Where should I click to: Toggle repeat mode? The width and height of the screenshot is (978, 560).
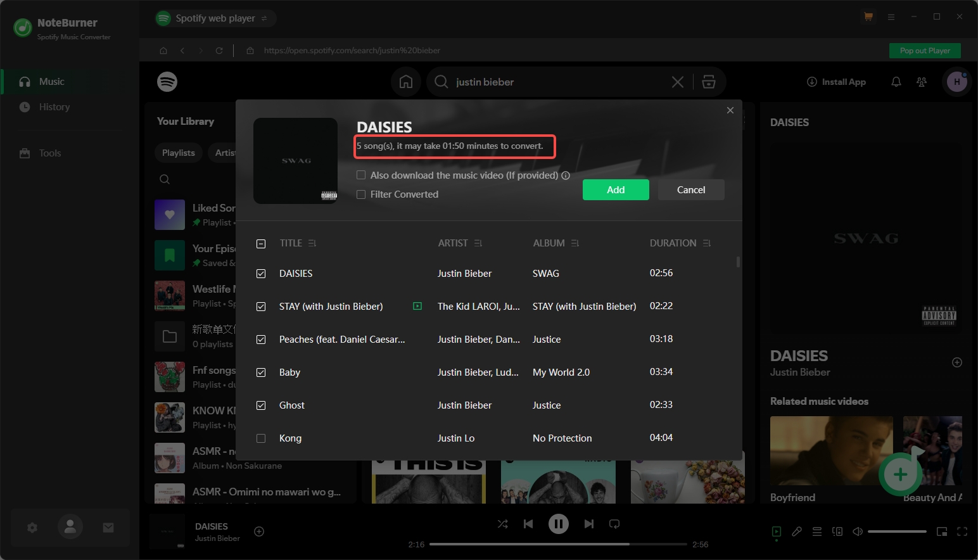[x=614, y=524]
